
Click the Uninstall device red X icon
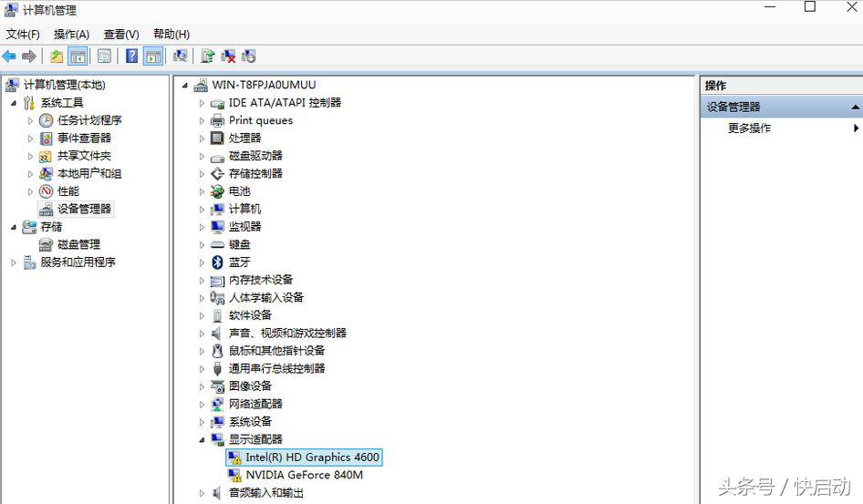228,57
